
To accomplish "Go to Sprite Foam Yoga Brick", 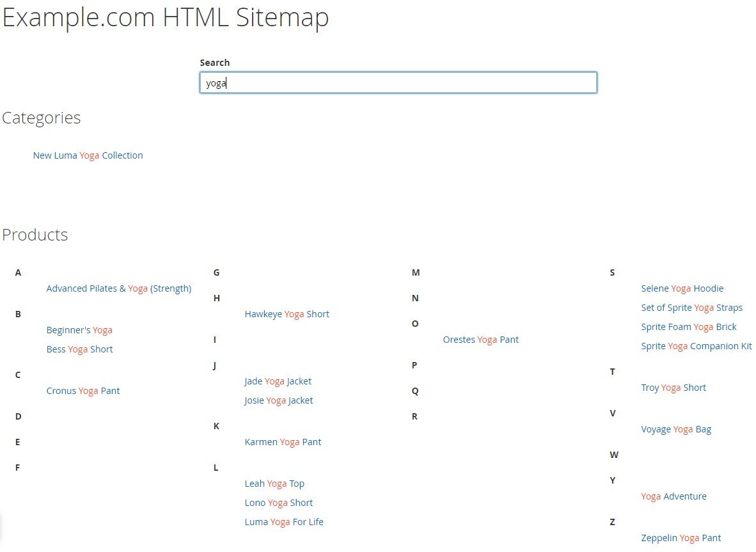I will point(689,327).
